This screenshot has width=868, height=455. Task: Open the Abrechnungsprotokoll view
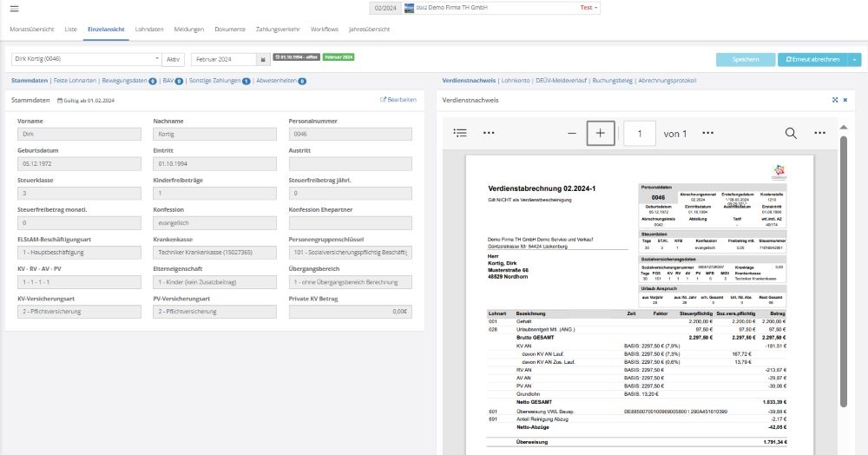[x=667, y=81]
